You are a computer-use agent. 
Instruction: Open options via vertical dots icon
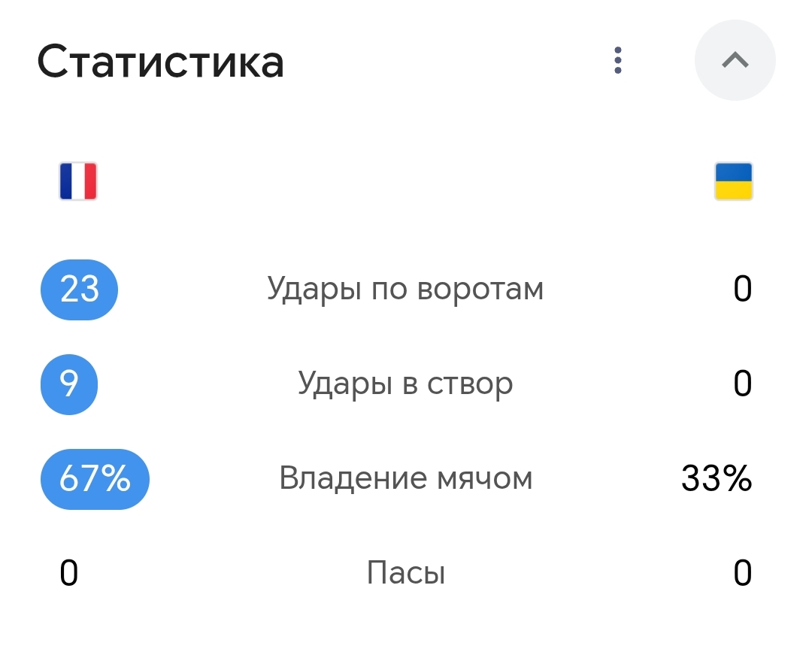[x=617, y=61]
